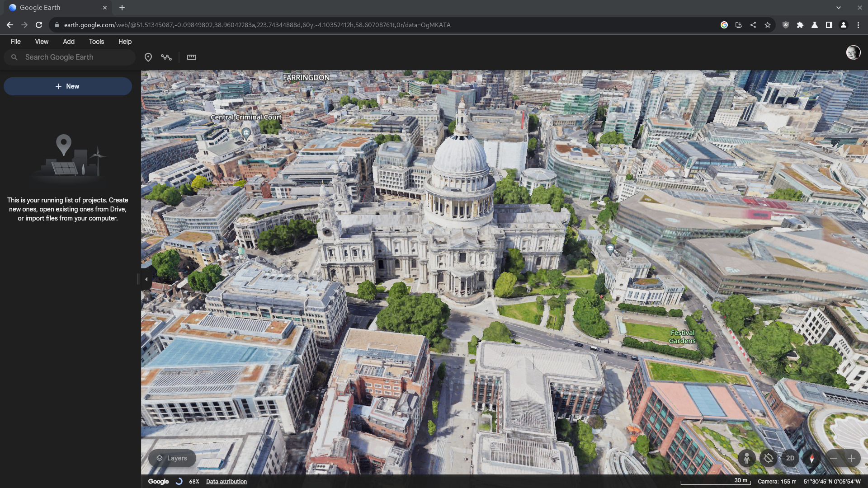Select the Google Earth browser tab
Image resolution: width=868 pixels, height=488 pixels.
click(58, 8)
